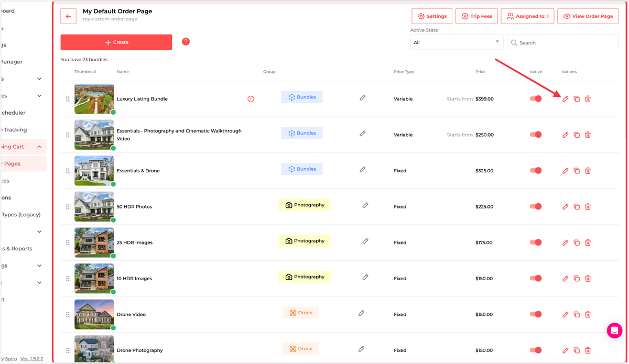Open the chat support bubble

tap(614, 330)
